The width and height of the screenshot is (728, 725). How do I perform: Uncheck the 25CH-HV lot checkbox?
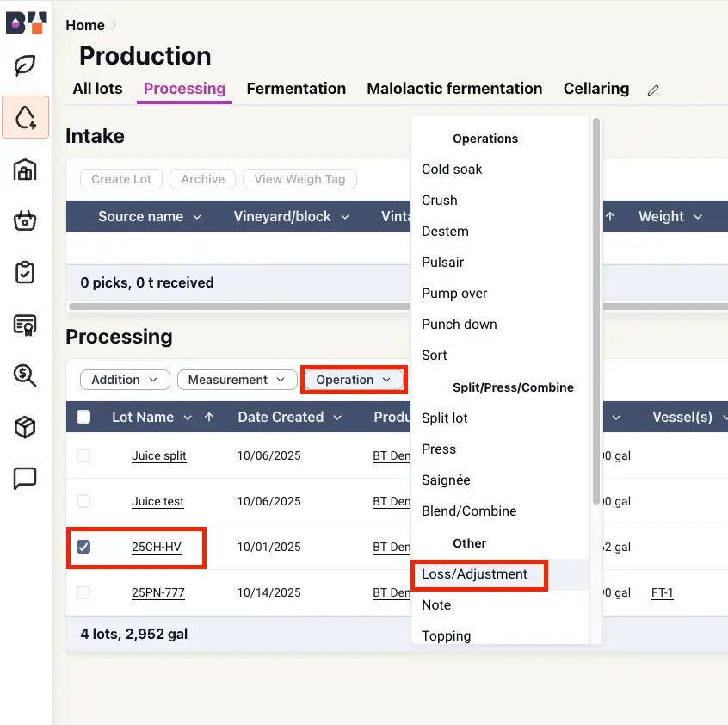tap(83, 547)
